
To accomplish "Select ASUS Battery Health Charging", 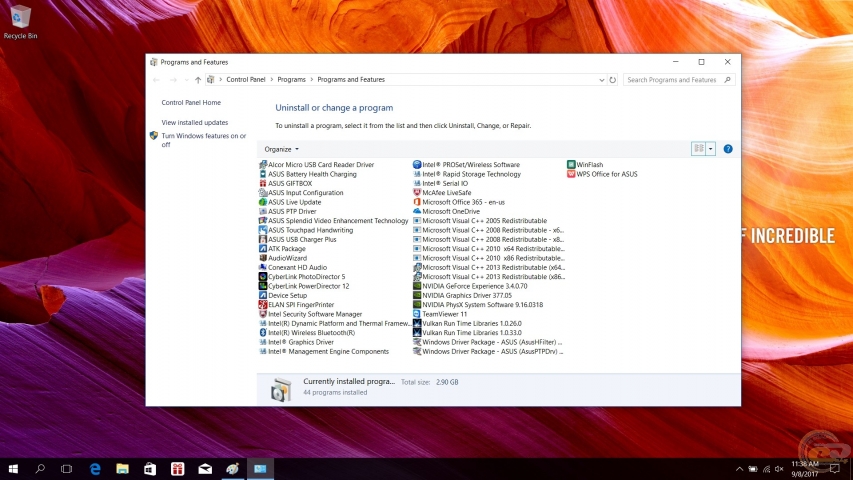I will [x=308, y=174].
